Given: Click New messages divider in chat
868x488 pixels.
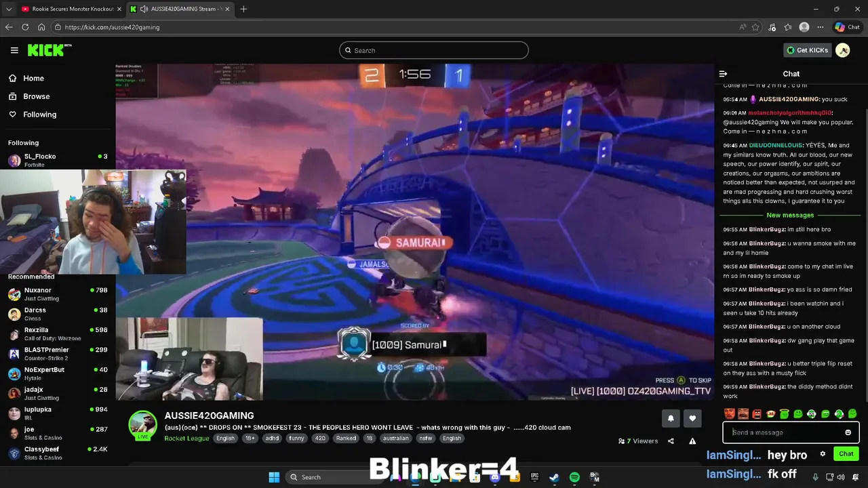Looking at the screenshot, I should click(790, 215).
